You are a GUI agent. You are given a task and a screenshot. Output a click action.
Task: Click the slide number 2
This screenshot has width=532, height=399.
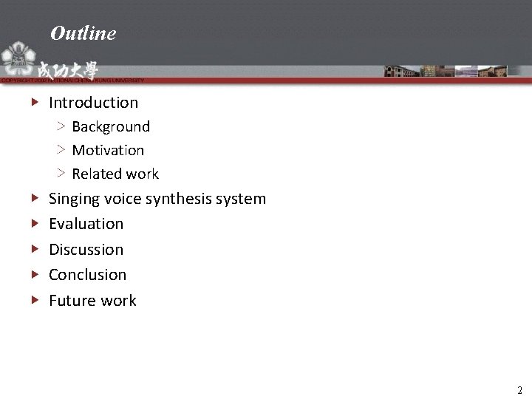pos(519,390)
